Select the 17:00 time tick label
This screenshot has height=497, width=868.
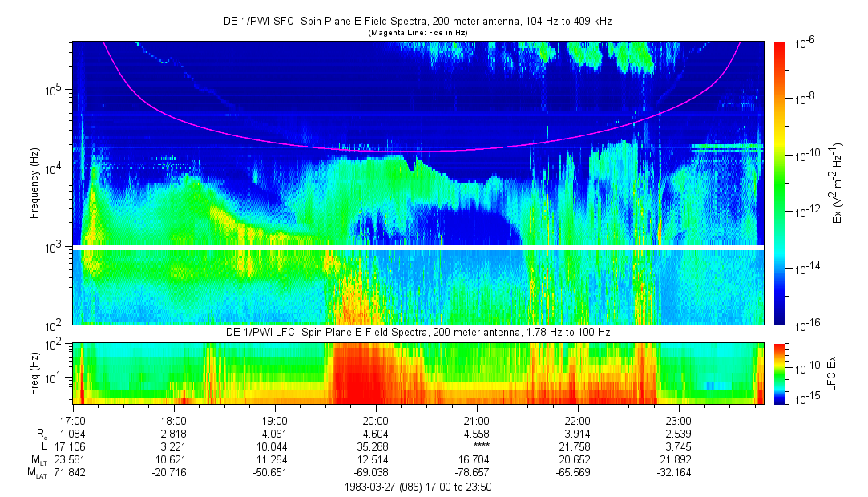pyautogui.click(x=72, y=420)
